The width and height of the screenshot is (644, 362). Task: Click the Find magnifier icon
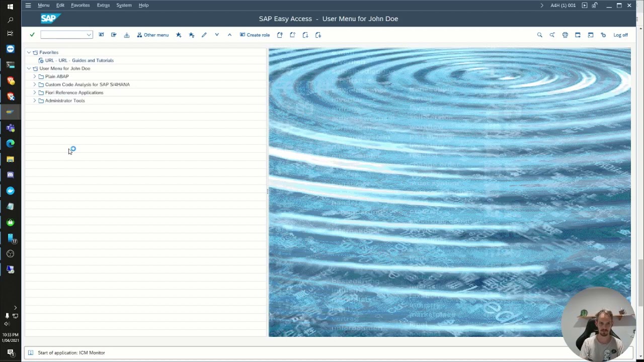pyautogui.click(x=540, y=35)
